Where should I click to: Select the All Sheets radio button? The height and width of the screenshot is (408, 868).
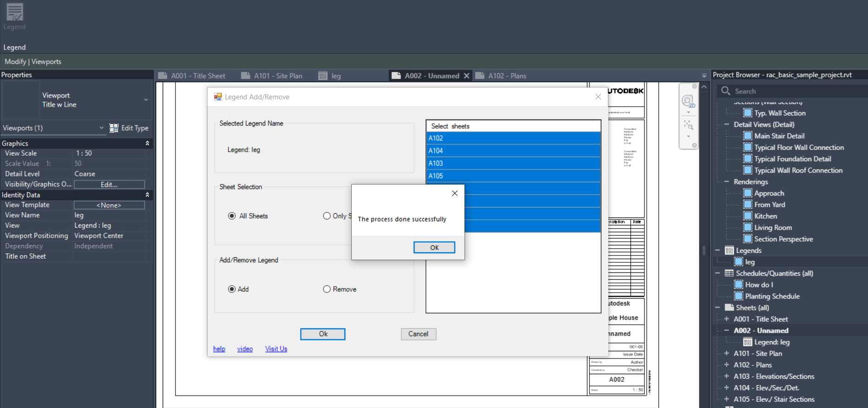(x=232, y=216)
